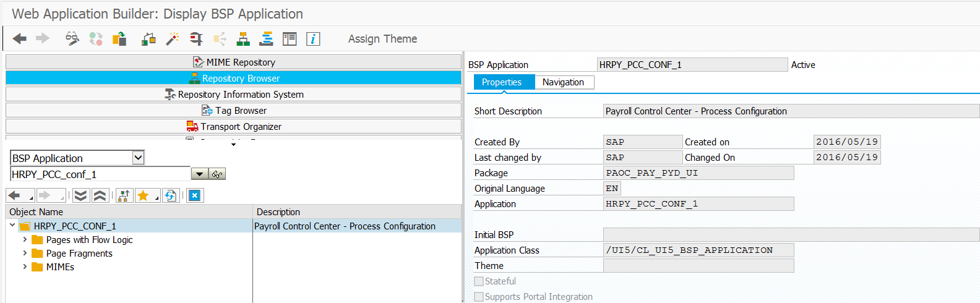This screenshot has height=303, width=980.
Task: Click the Initial BSP field
Action: pyautogui.click(x=791, y=235)
